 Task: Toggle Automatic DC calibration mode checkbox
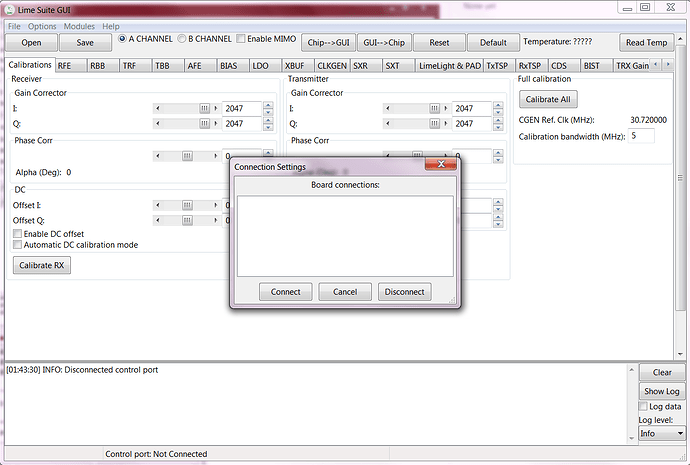point(18,245)
